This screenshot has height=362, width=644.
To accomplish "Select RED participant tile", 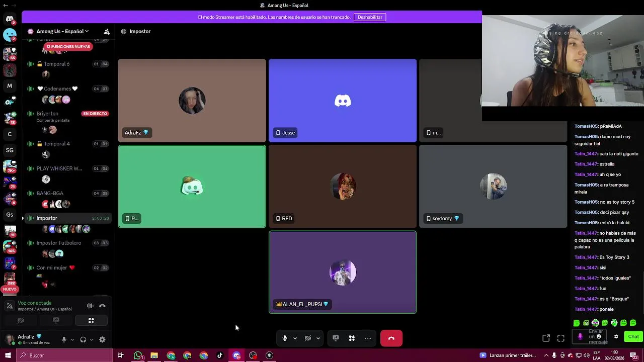I will [343, 187].
